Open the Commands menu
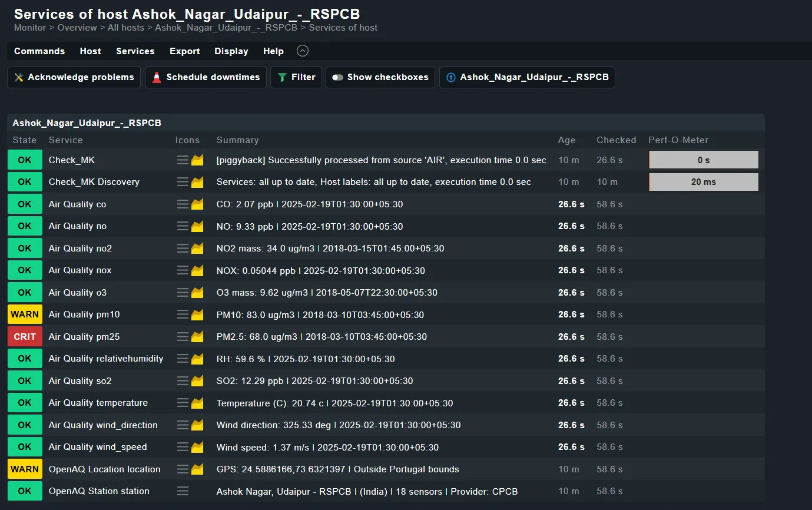 click(x=39, y=51)
